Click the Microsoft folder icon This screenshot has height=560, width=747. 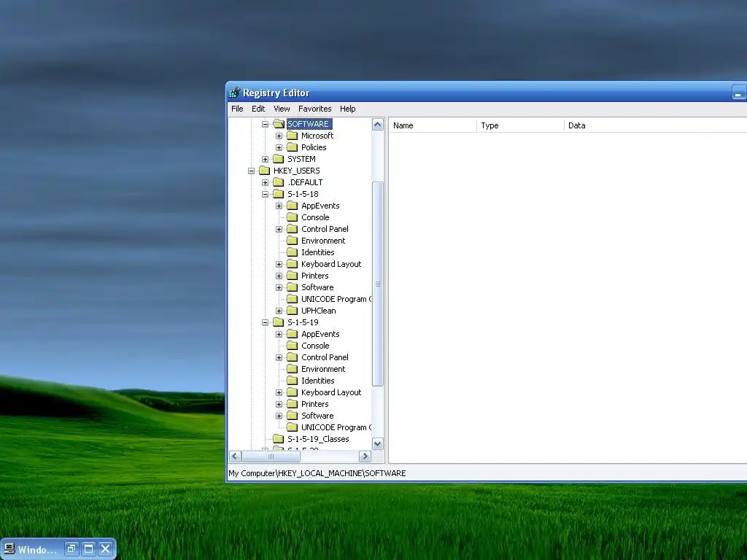pyautogui.click(x=292, y=136)
